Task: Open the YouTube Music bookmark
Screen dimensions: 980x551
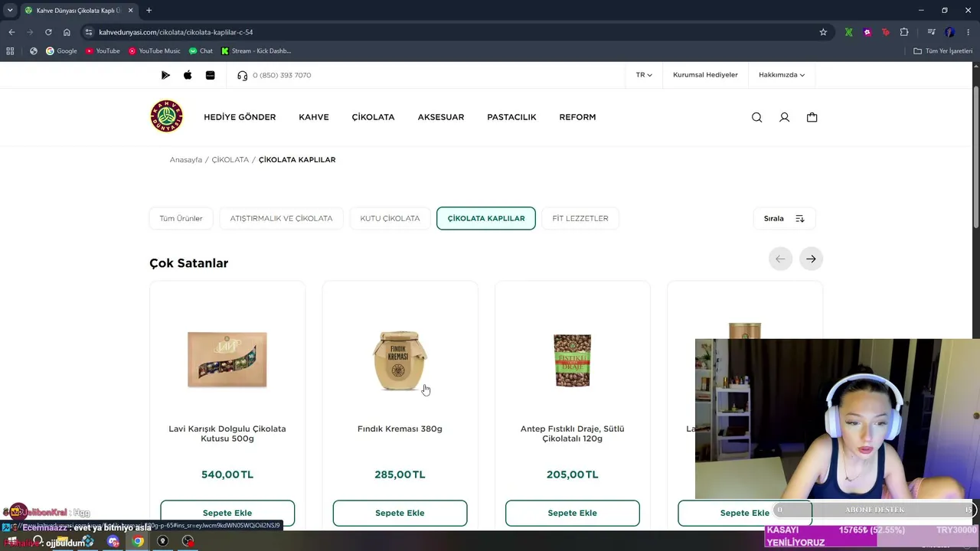Action: click(x=155, y=51)
